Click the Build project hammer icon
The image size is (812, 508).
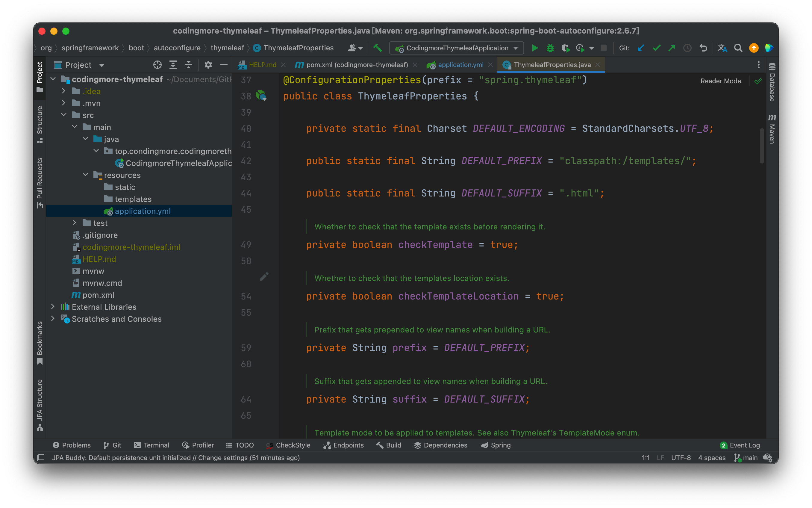(378, 48)
